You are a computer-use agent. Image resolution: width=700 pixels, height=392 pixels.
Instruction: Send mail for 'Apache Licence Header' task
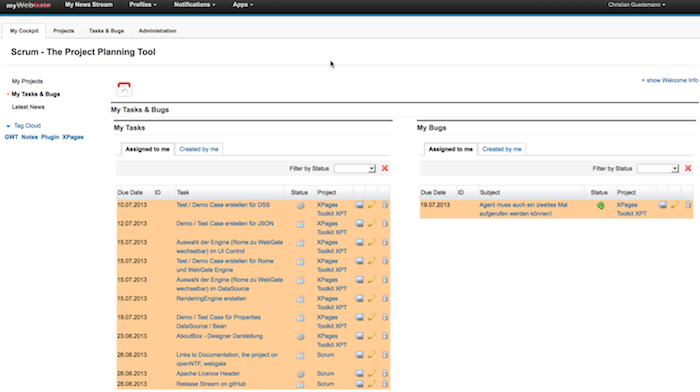pos(359,374)
